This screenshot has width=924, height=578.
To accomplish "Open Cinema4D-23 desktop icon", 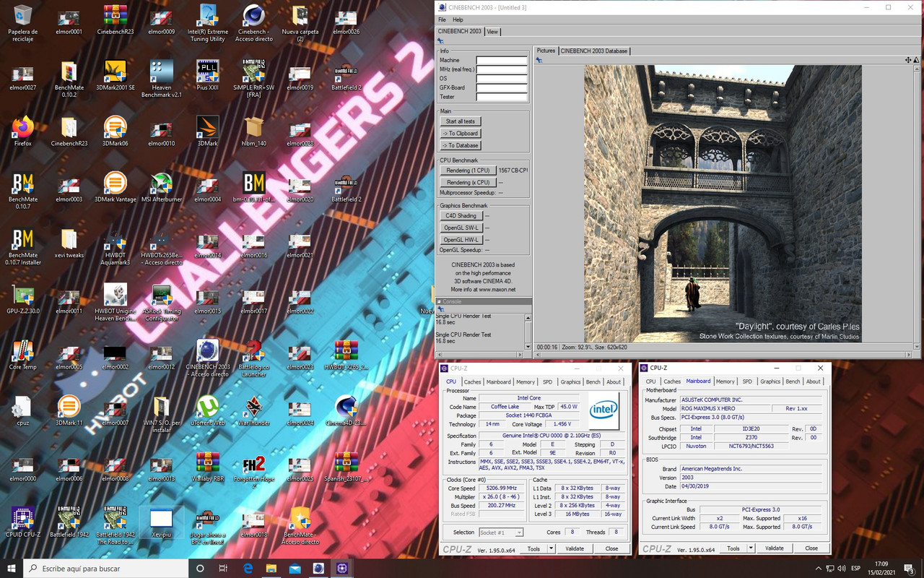I will pos(346,411).
